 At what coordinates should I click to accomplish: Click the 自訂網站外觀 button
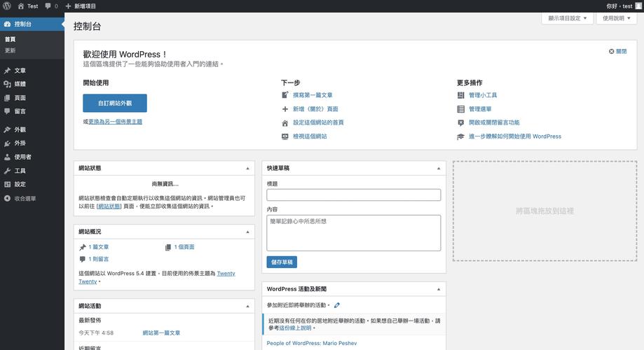click(115, 103)
